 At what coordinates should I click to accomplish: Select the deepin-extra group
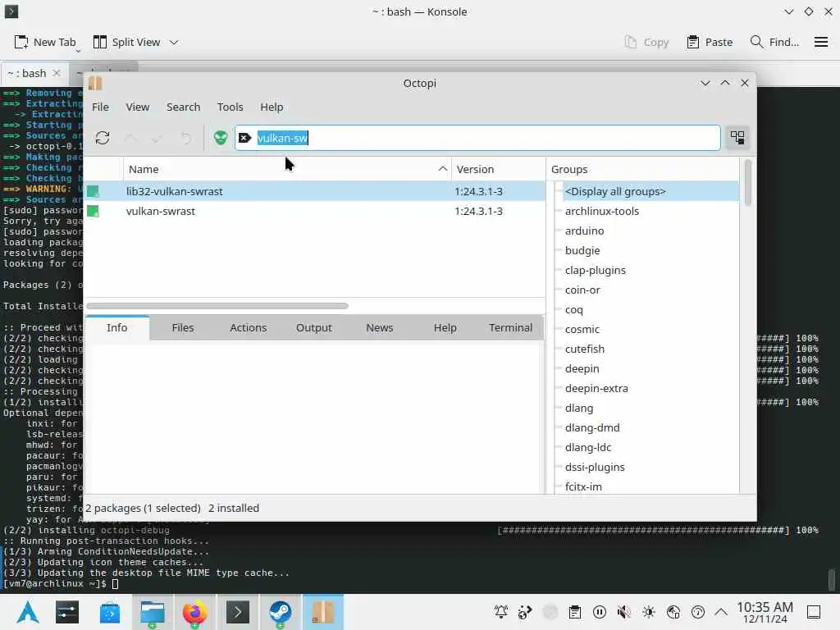pyautogui.click(x=596, y=388)
